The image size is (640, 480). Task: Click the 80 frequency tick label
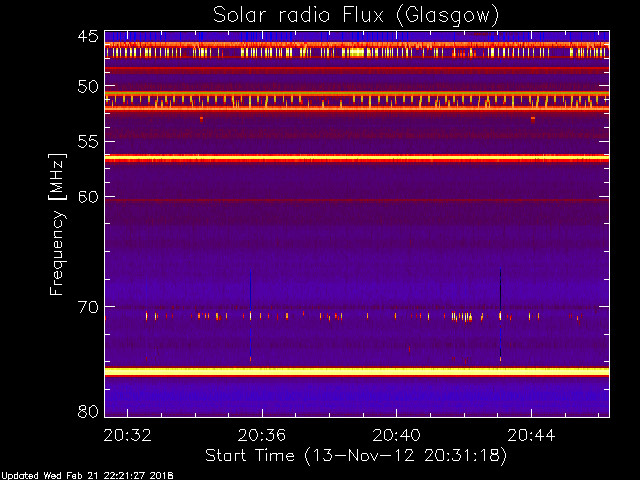coord(88,411)
